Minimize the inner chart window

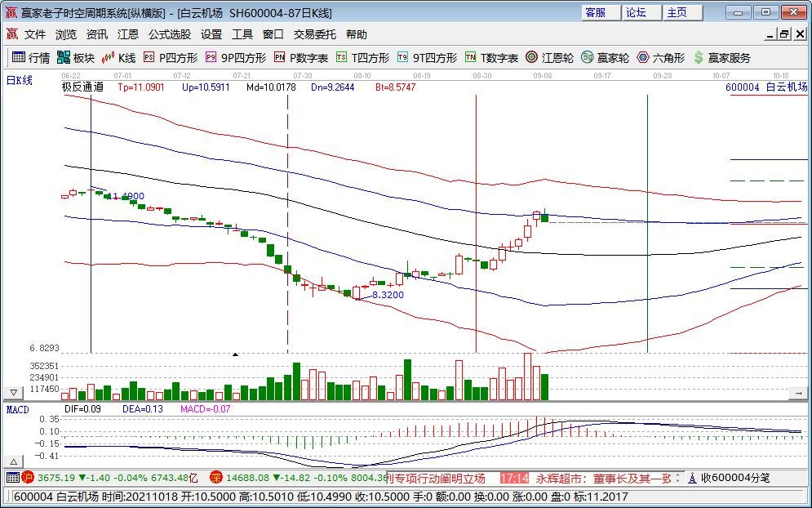click(x=770, y=35)
